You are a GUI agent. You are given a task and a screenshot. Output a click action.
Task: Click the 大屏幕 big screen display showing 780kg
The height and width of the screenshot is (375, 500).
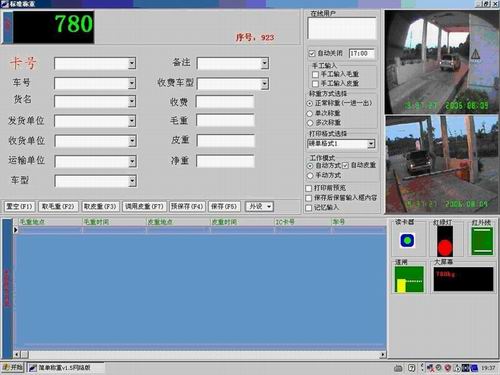pyautogui.click(x=463, y=279)
